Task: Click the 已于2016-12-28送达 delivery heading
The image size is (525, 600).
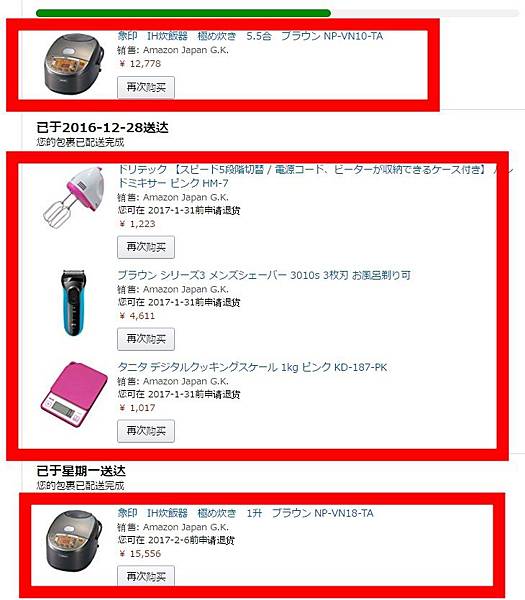Action: [102, 127]
